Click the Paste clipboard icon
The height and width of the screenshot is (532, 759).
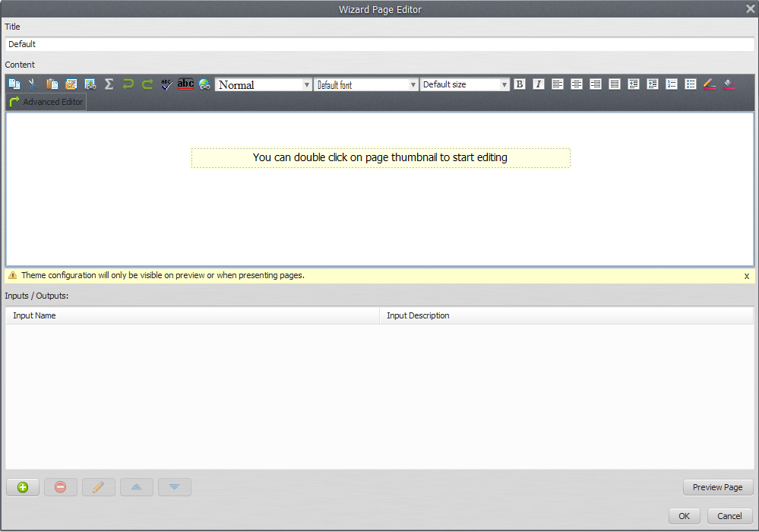pyautogui.click(x=52, y=84)
